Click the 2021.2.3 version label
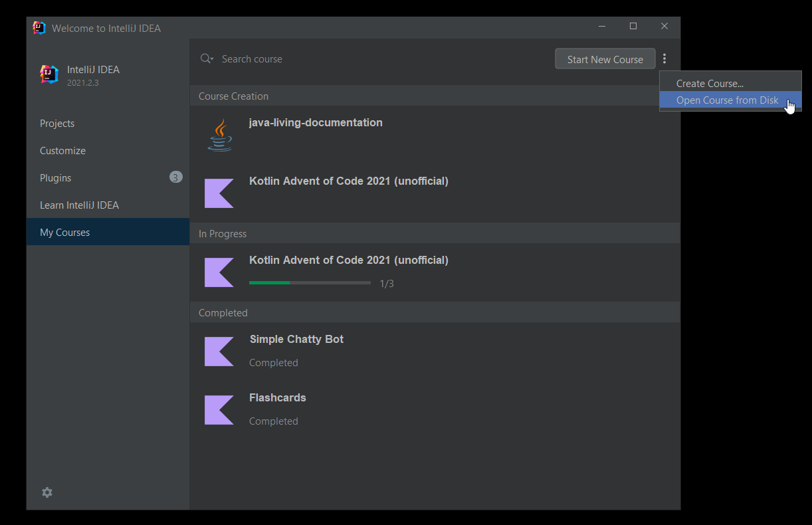 (x=83, y=83)
